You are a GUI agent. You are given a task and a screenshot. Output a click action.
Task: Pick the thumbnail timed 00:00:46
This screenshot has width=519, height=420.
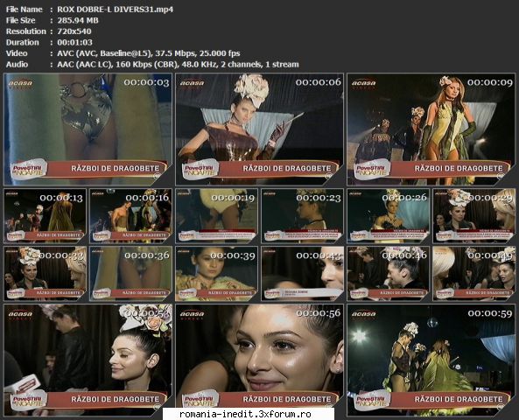point(389,273)
